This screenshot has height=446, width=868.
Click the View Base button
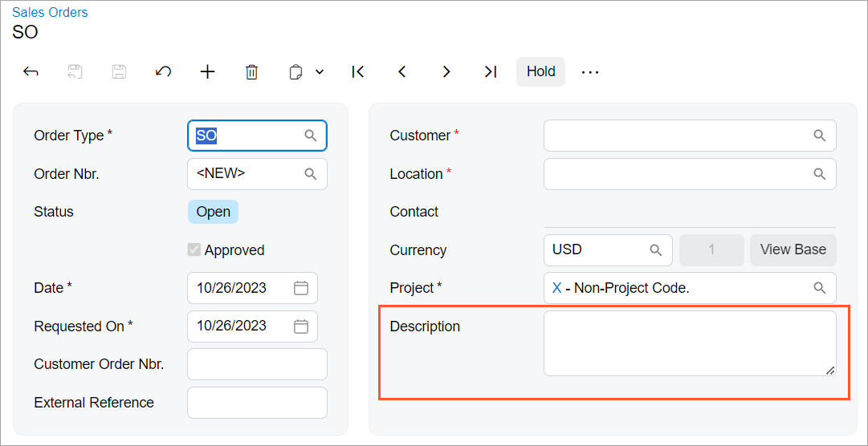click(793, 249)
